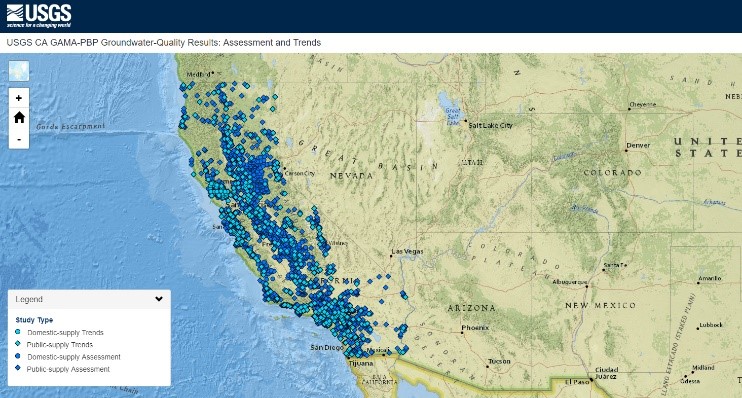Click the Public-supply Trends legend label
Screen dimensions: 742x398
point(60,345)
